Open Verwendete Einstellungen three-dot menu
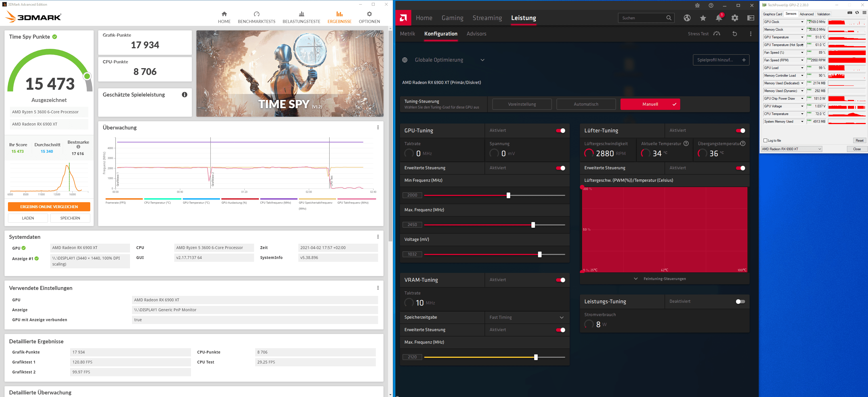The height and width of the screenshot is (397, 868). [x=378, y=288]
